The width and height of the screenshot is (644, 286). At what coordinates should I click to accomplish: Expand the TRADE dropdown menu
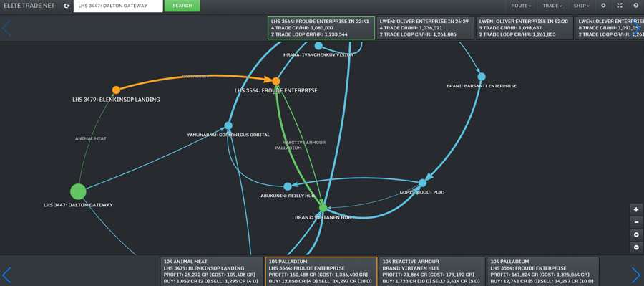[x=552, y=6]
